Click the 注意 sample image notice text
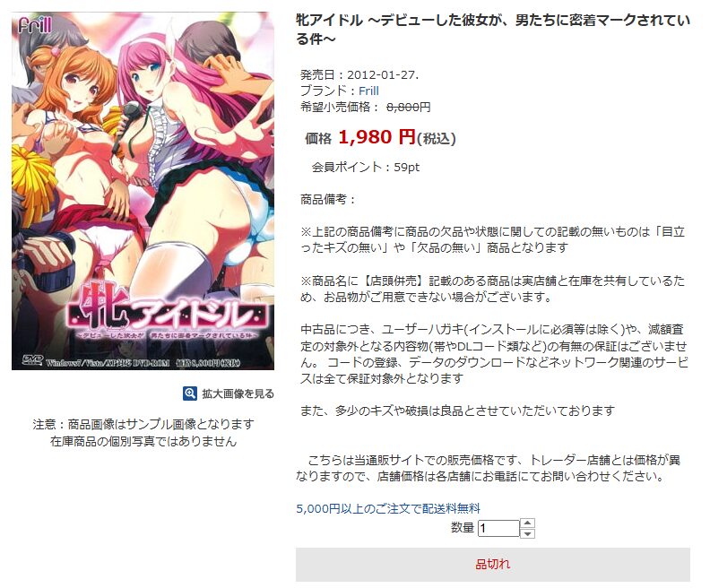Image resolution: width=710 pixels, height=588 pixels. (143, 433)
